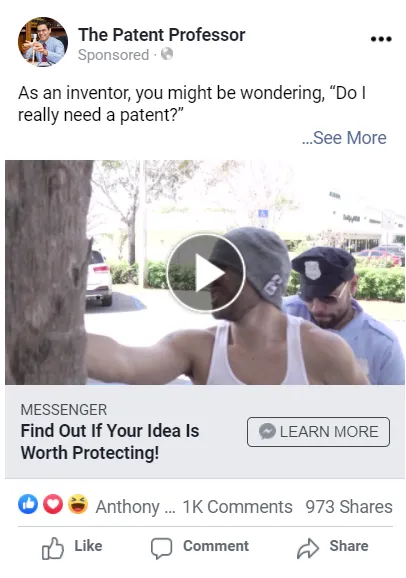This screenshot has width=406, height=578.
Task: Click the red heart love reaction icon
Action: pyautogui.click(x=53, y=504)
